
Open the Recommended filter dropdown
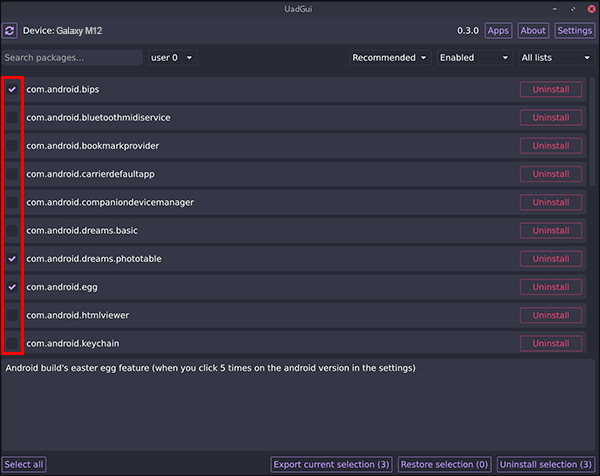tap(390, 58)
